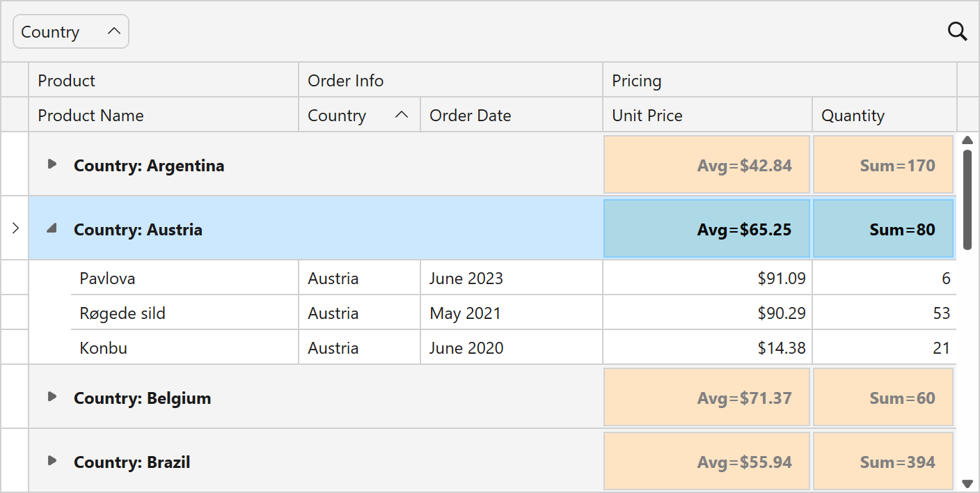
Task: Expand the Country: Belgium group
Action: (52, 397)
